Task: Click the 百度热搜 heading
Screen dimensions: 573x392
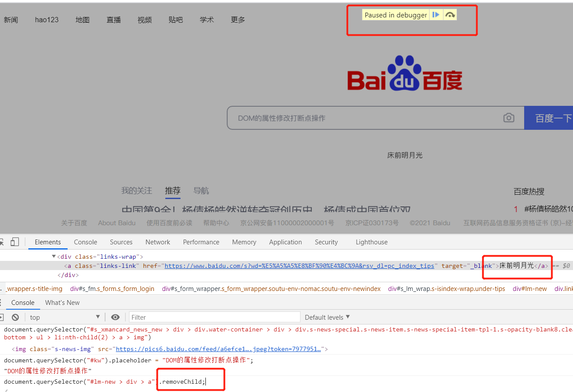Action: click(x=529, y=191)
